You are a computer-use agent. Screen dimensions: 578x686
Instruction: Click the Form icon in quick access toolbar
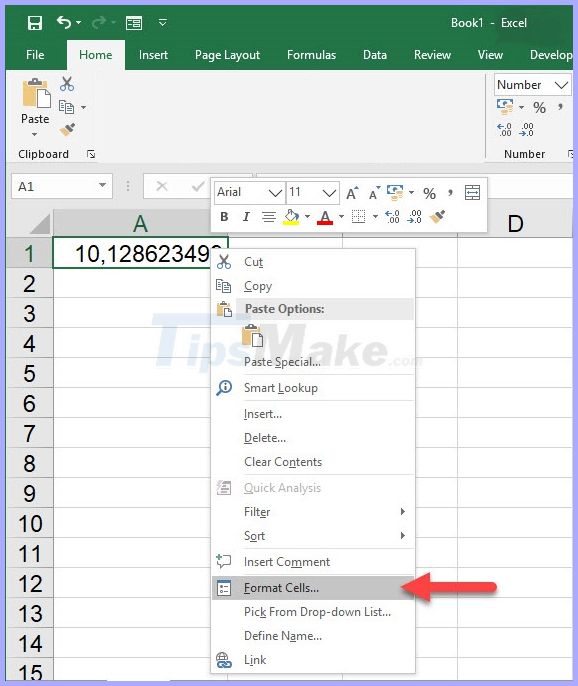pyautogui.click(x=133, y=23)
